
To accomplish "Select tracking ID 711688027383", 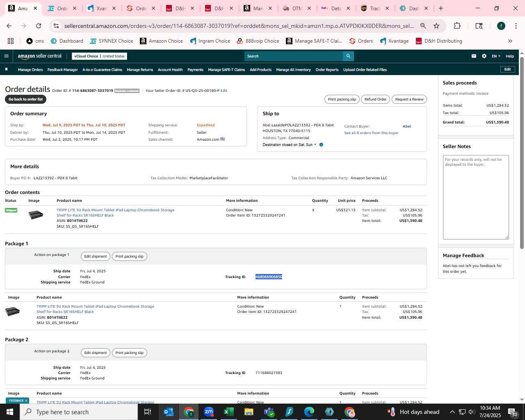I will pos(269,373).
